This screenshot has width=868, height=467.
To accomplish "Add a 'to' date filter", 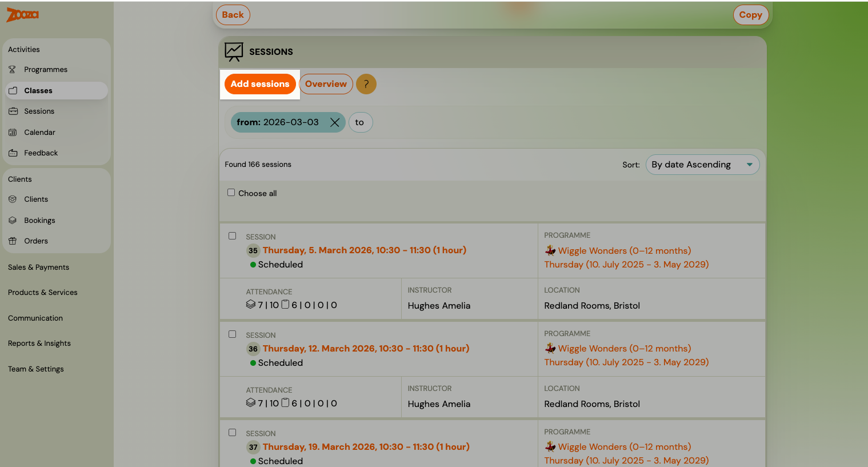I will pyautogui.click(x=360, y=122).
